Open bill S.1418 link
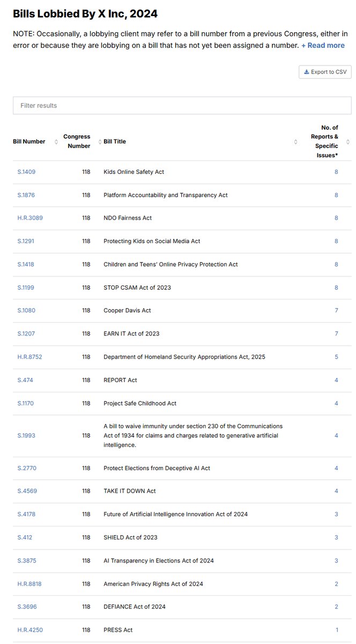 point(26,265)
